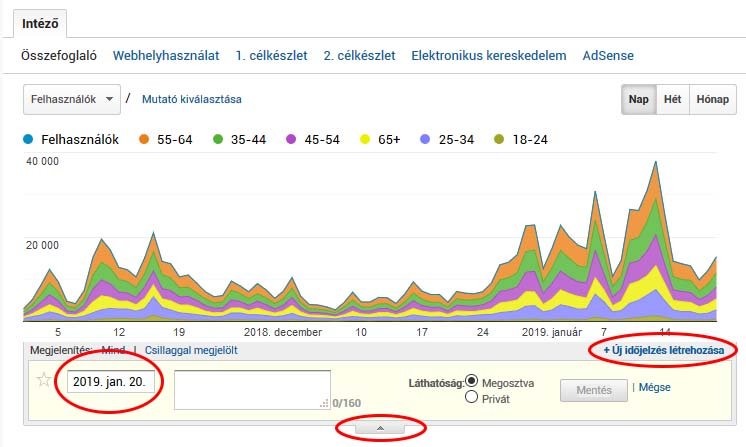Switch the chart to Hónap view
746x447 pixels.
point(712,100)
